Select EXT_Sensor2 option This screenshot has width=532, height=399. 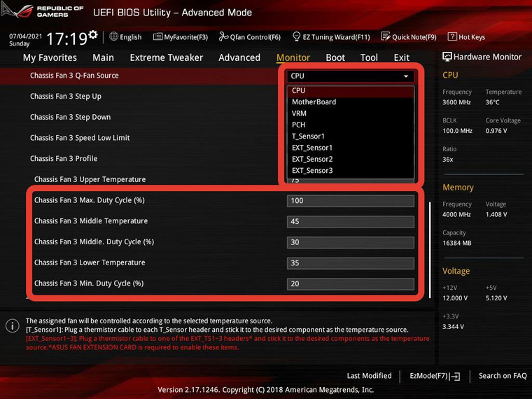pos(351,159)
